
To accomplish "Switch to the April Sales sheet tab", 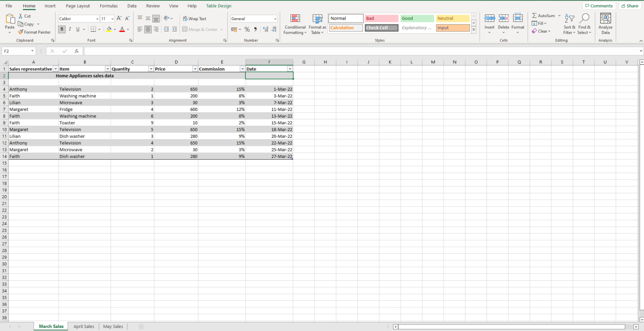I will (83, 326).
